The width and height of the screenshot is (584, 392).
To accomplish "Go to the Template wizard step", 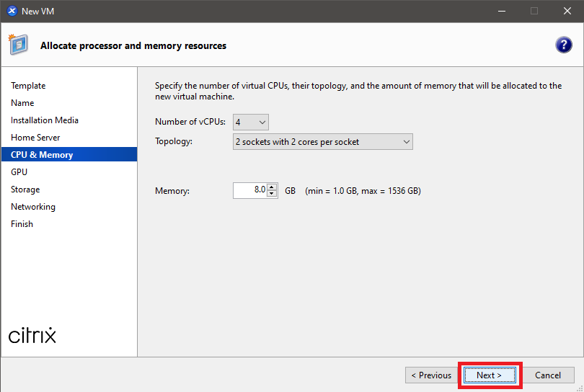I will pos(28,86).
